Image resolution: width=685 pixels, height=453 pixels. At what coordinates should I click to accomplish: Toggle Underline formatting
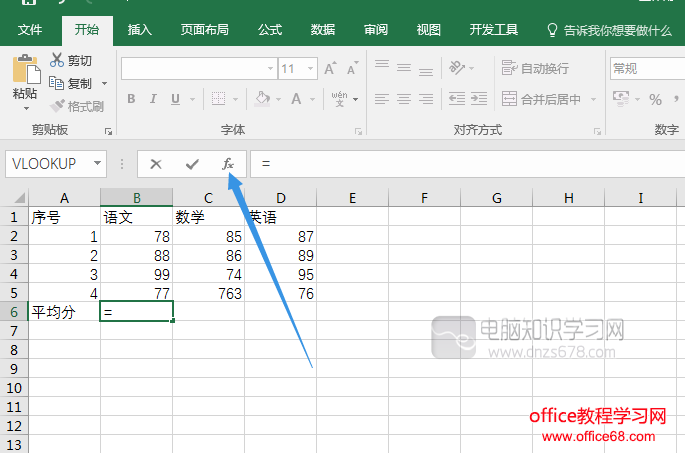click(x=176, y=99)
